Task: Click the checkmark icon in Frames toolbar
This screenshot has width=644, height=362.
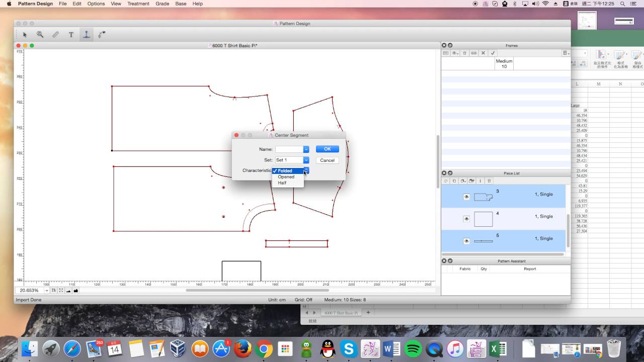Action: (493, 53)
